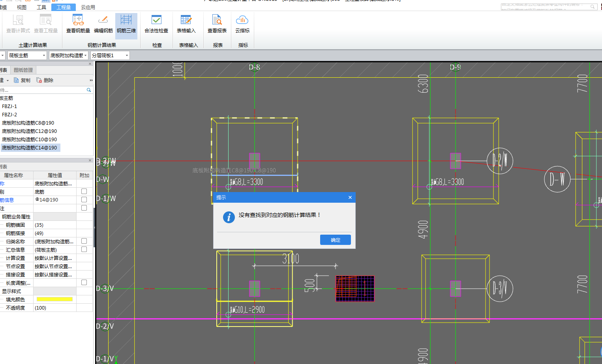The height and width of the screenshot is (364, 602).
Task: Close the properties panel
Action: coord(90,160)
